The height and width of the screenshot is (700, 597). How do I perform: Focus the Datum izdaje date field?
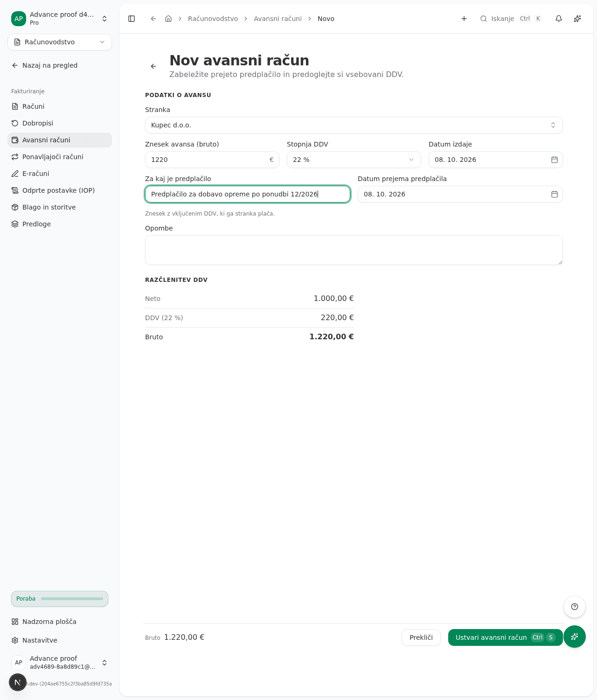click(496, 160)
